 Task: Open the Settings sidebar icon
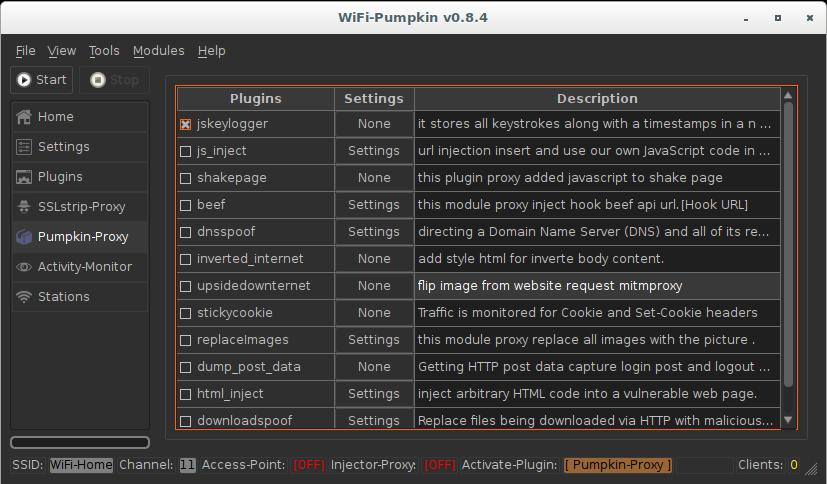24,147
